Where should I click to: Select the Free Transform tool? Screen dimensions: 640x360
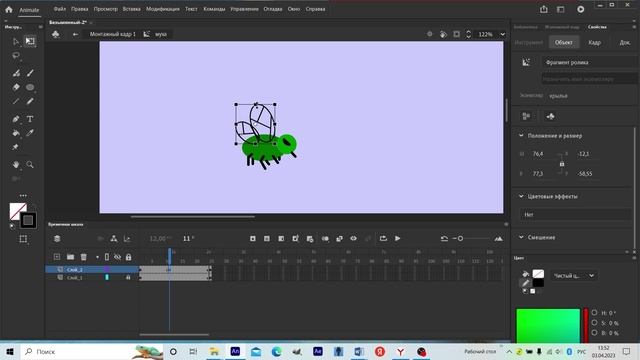30,41
